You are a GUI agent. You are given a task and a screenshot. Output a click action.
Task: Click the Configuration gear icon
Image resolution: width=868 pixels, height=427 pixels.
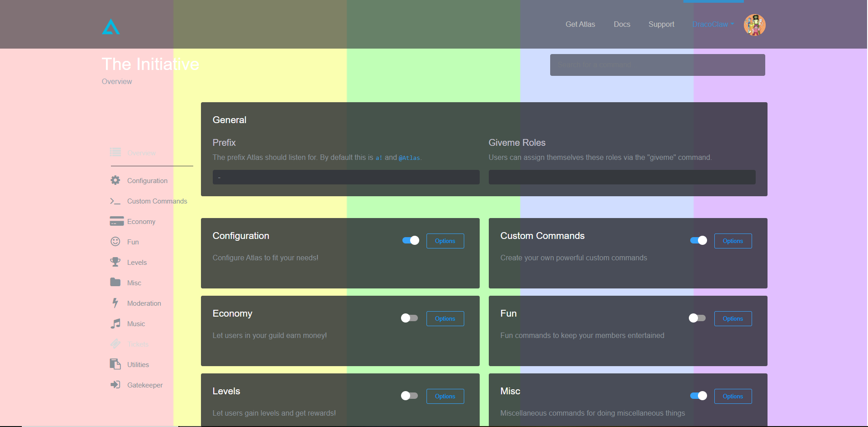115,180
